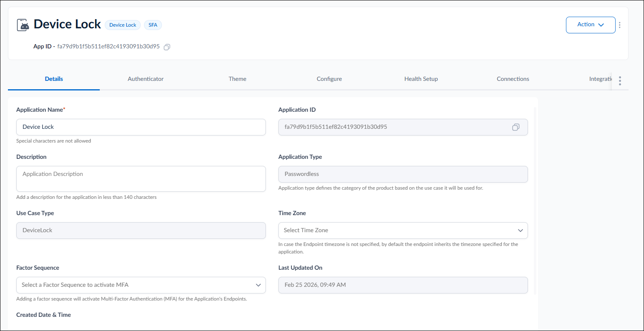Viewport: 644px width, 331px height.
Task: Select the Health Setup tab
Action: point(421,79)
